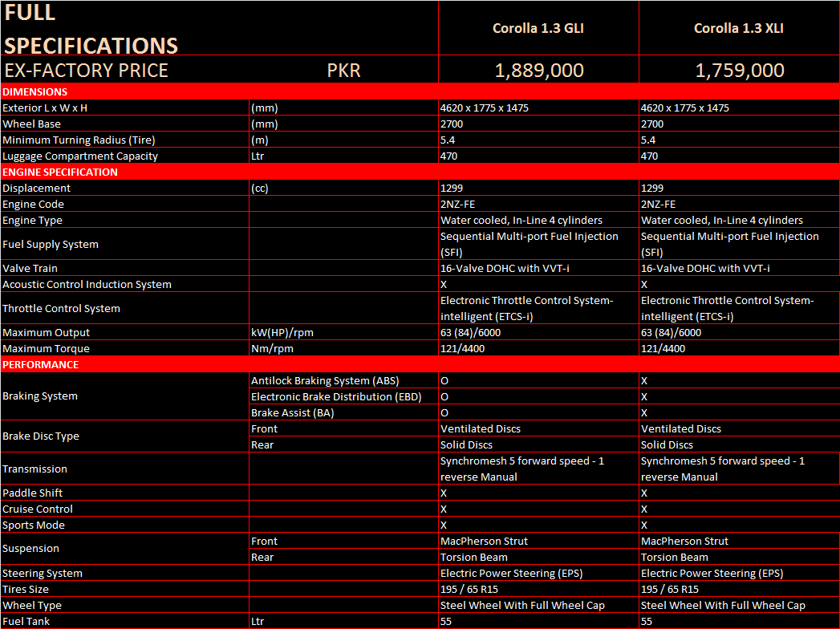Click the ENGINE SPECIFICATION section header
840x629 pixels.
coord(60,172)
